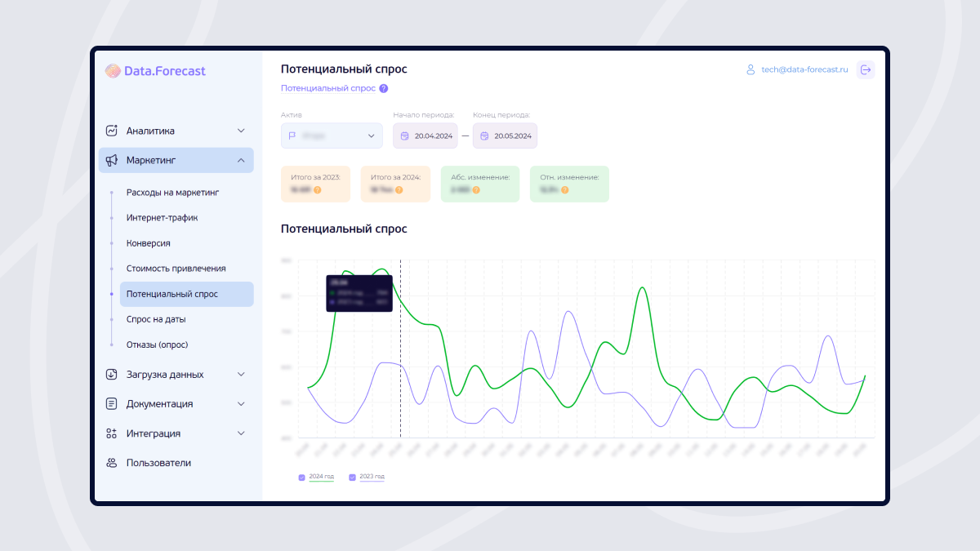The width and height of the screenshot is (980, 551).
Task: Click the Потенциальный спрос breadcrumb link
Action: tap(327, 88)
